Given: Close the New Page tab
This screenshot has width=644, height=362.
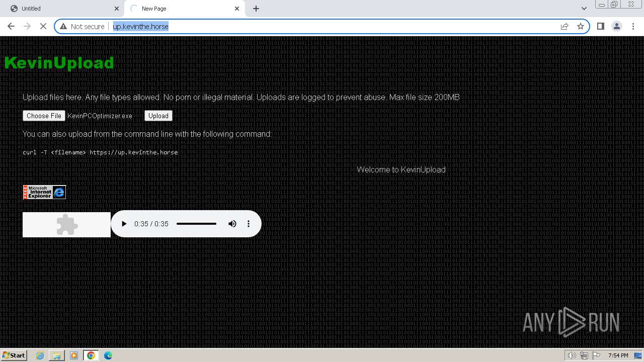Looking at the screenshot, I should [x=237, y=9].
